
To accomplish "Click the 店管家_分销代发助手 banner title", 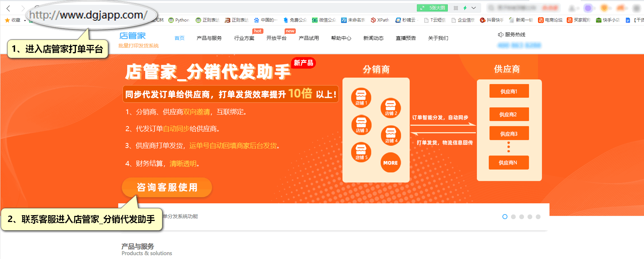I will (208, 71).
